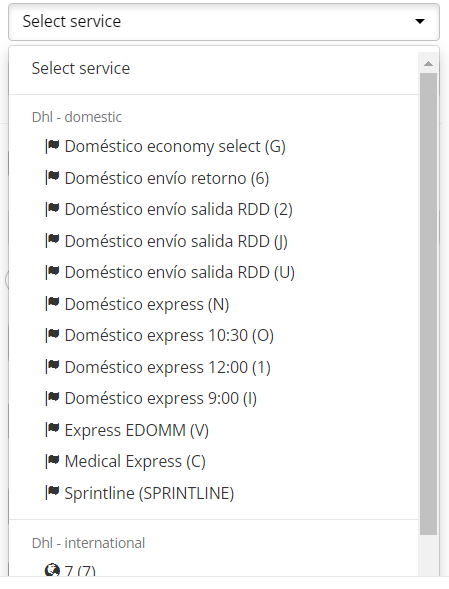449x589 pixels.
Task: Click flag icon beside Doméstico express (N)
Action: (x=52, y=304)
